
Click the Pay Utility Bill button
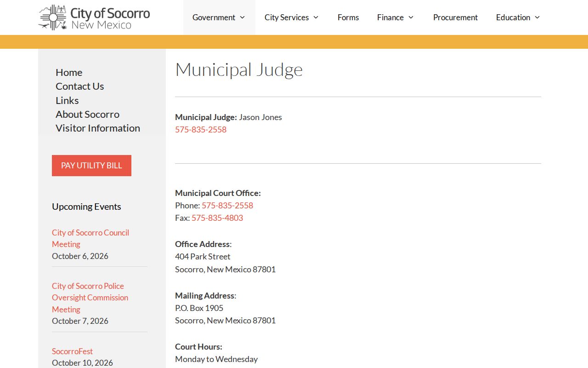(x=91, y=166)
